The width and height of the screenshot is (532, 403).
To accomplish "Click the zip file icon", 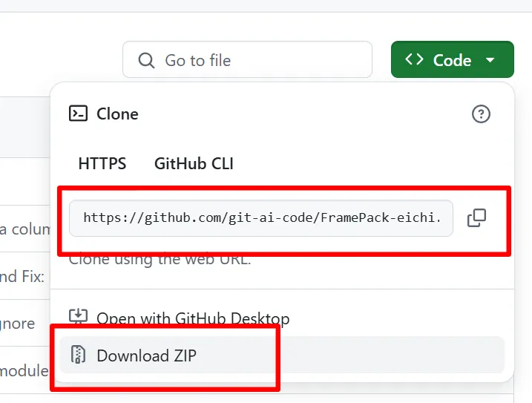I will pos(78,355).
